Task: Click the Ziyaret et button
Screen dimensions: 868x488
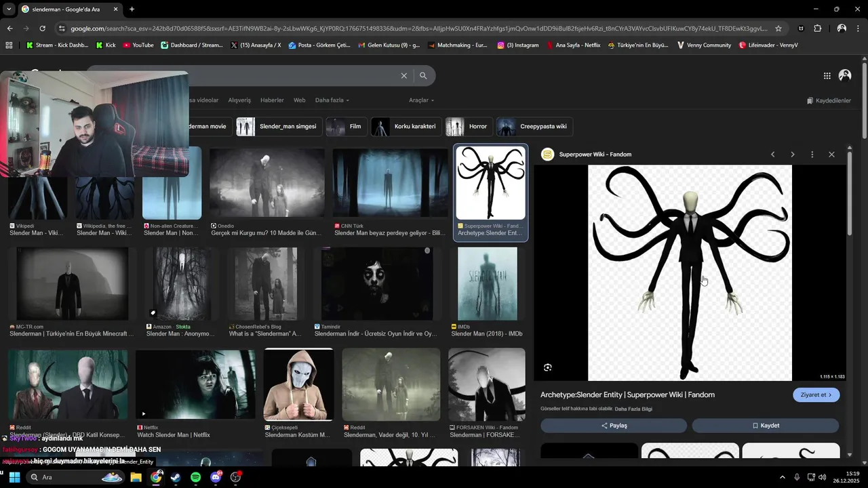Action: point(816,395)
